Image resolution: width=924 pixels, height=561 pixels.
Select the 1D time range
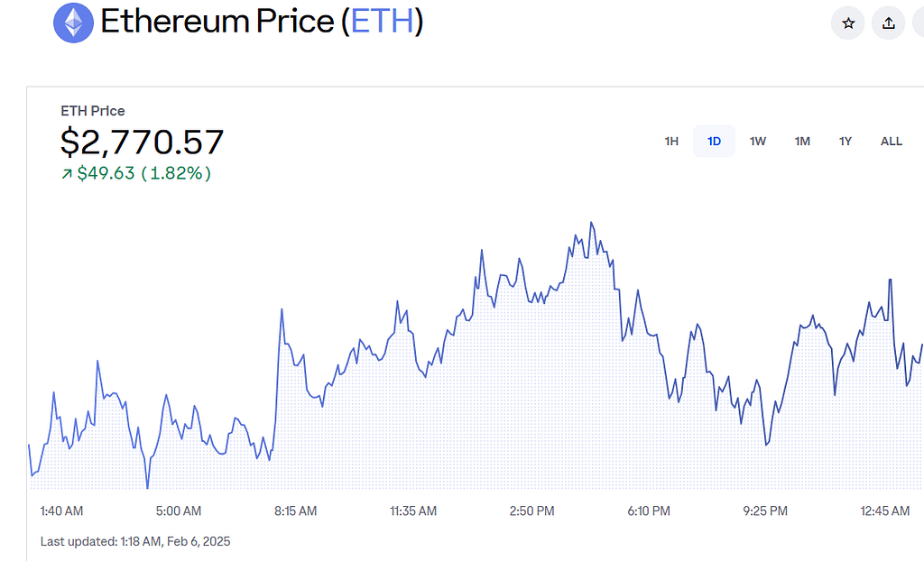(714, 142)
